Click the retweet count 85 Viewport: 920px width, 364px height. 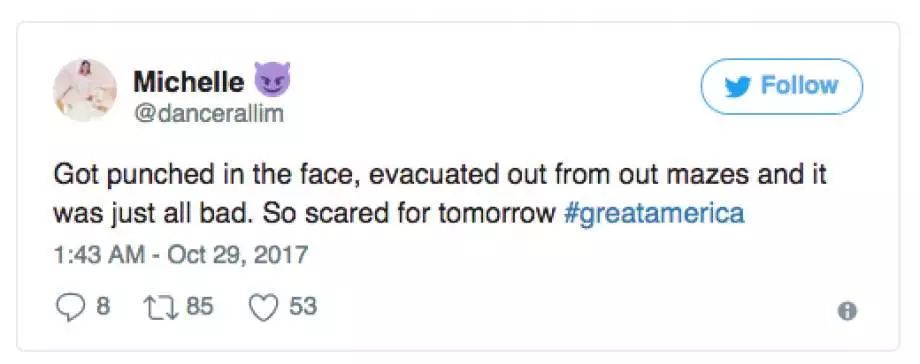coord(199,306)
